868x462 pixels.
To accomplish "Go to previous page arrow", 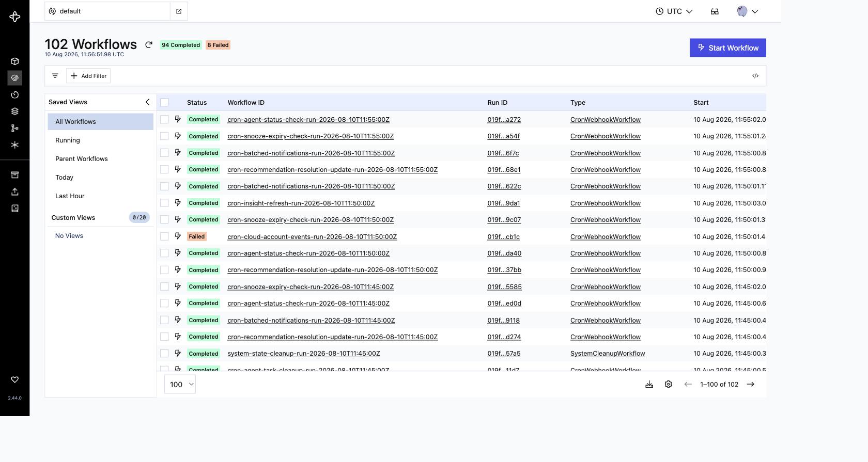I will point(688,385).
